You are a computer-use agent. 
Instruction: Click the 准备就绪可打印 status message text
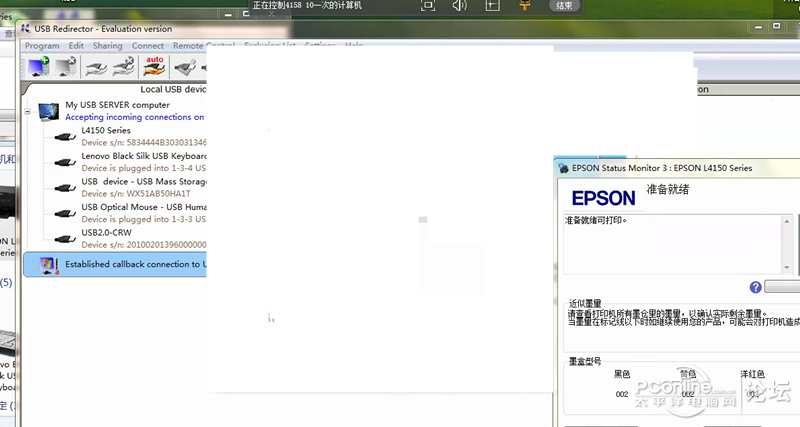tap(596, 220)
